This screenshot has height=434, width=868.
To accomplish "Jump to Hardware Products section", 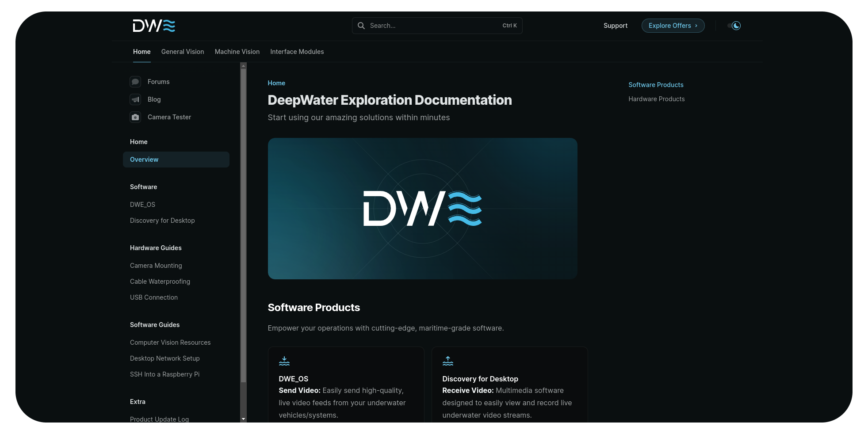I will 656,99.
